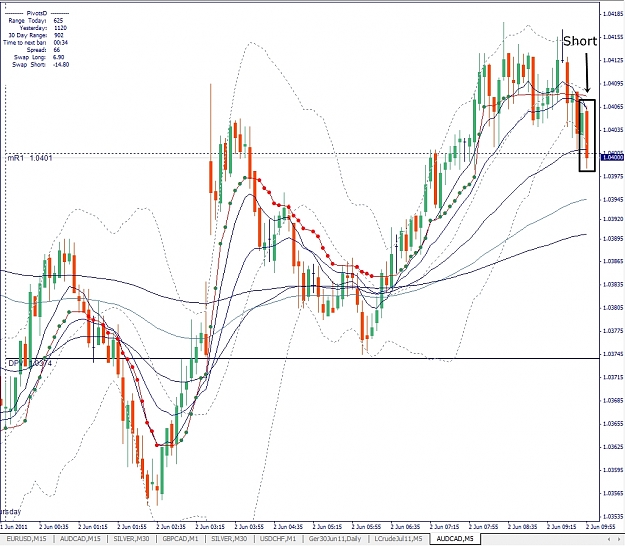Click price axis value 1.03715
625x546 pixels.
click(613, 377)
